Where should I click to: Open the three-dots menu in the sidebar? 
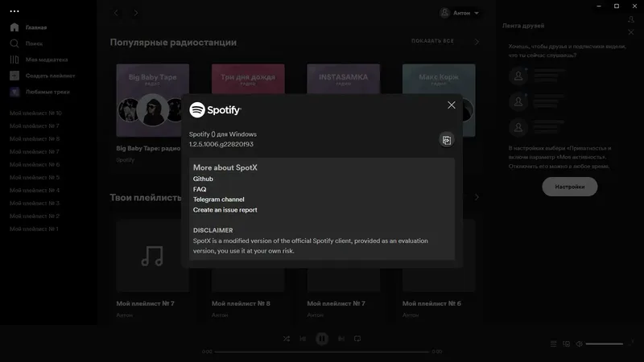14,11
